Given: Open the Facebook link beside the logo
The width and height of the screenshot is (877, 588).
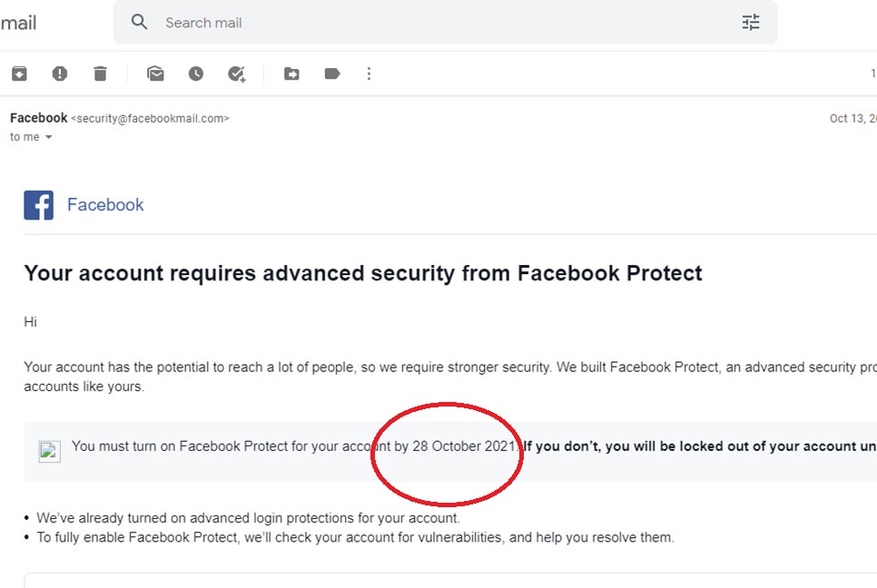Looking at the screenshot, I should pyautogui.click(x=105, y=205).
